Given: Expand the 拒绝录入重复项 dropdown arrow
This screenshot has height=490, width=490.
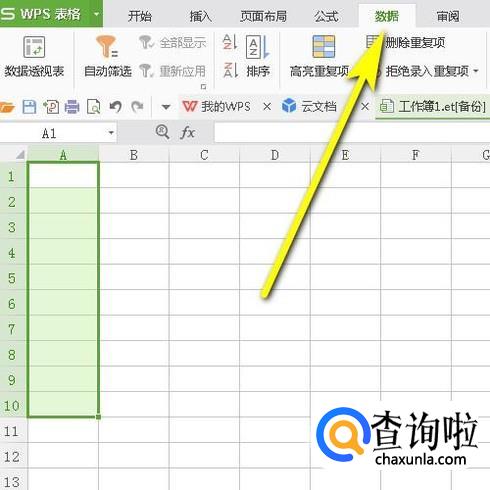Looking at the screenshot, I should 476,71.
